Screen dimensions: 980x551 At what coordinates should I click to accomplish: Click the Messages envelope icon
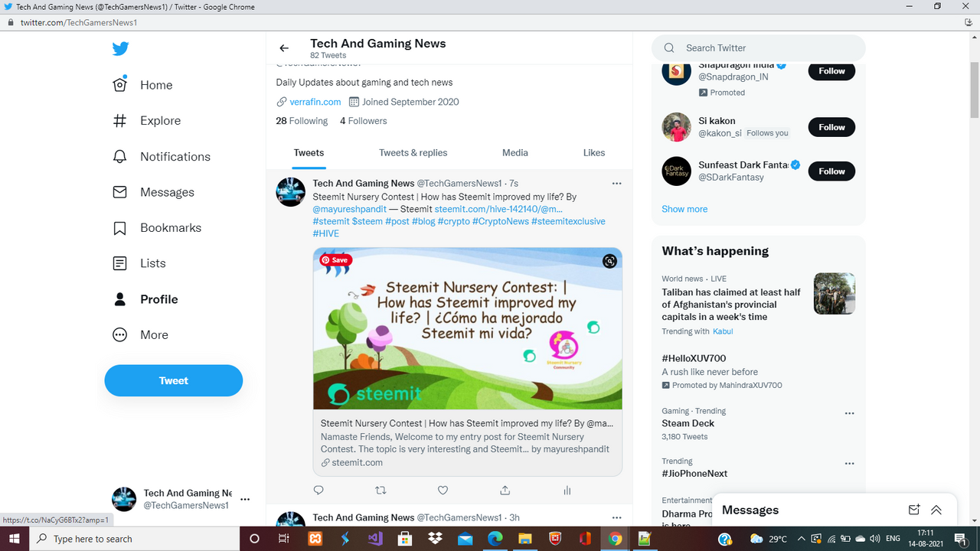point(119,192)
